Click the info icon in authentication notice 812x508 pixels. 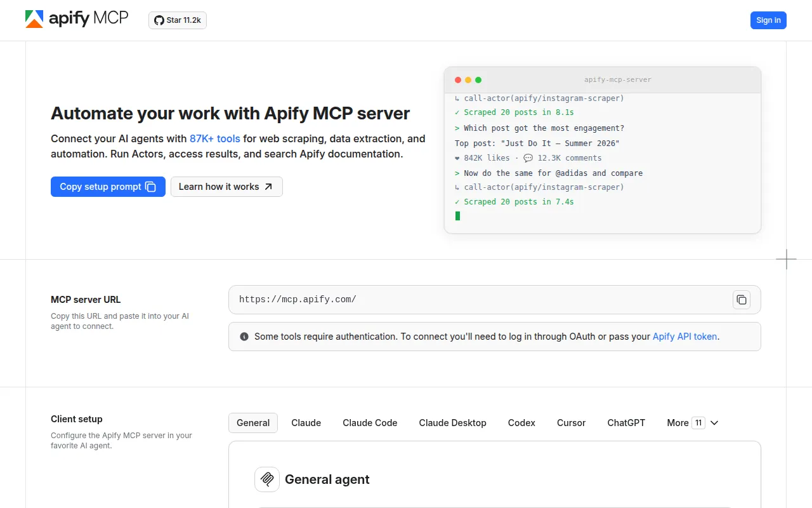tap(244, 337)
